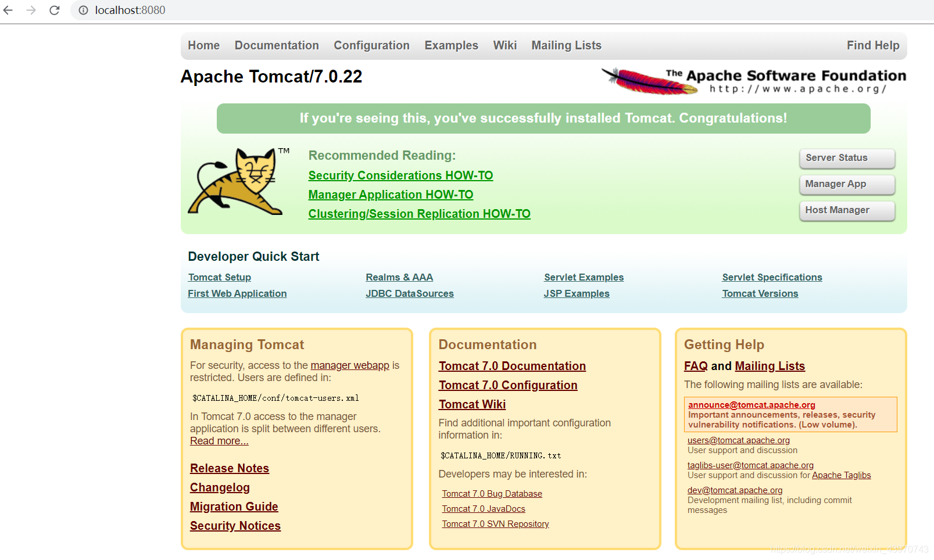Screen dimensions: 934x560
Task: Open the Apache Taglibs link
Action: 841,475
